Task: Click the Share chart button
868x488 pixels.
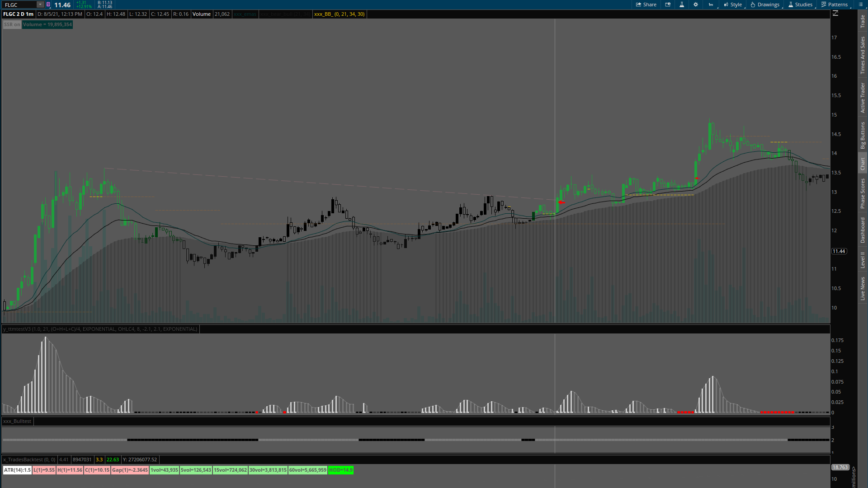Action: [x=646, y=5]
